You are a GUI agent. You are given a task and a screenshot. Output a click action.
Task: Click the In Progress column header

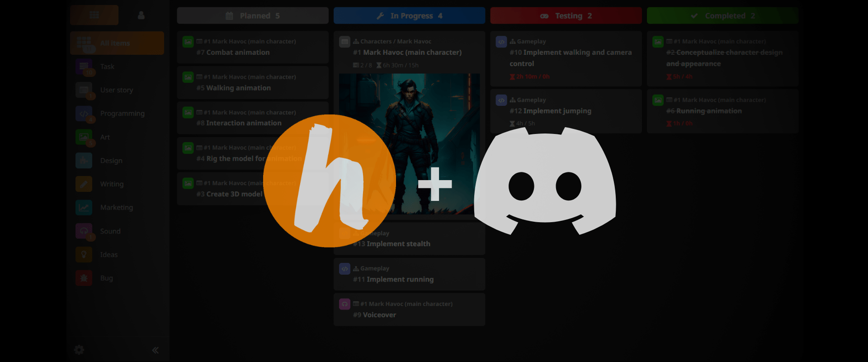[x=409, y=16]
